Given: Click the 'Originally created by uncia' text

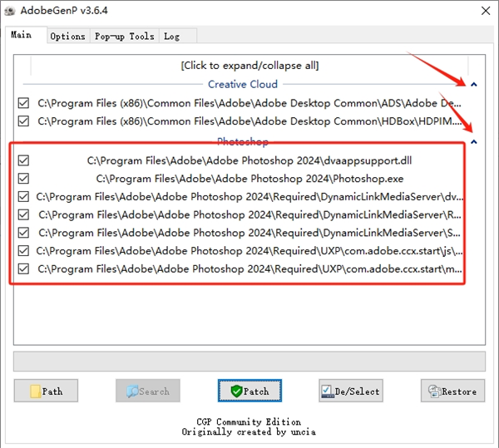Looking at the screenshot, I should [x=249, y=431].
